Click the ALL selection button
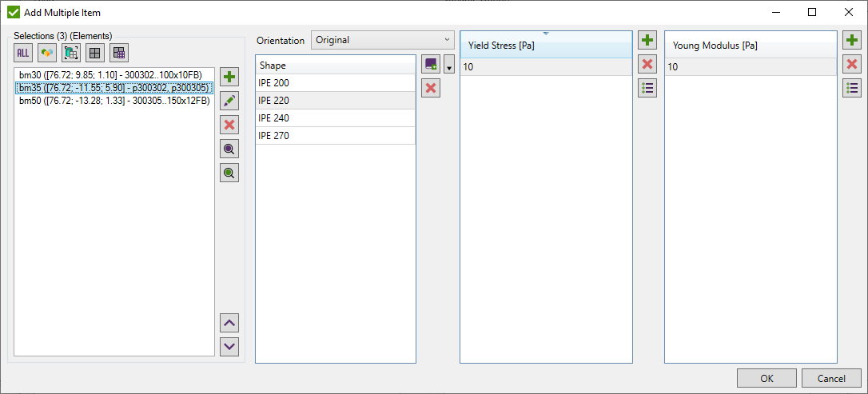Screen dimensions: 868x394 [22, 53]
